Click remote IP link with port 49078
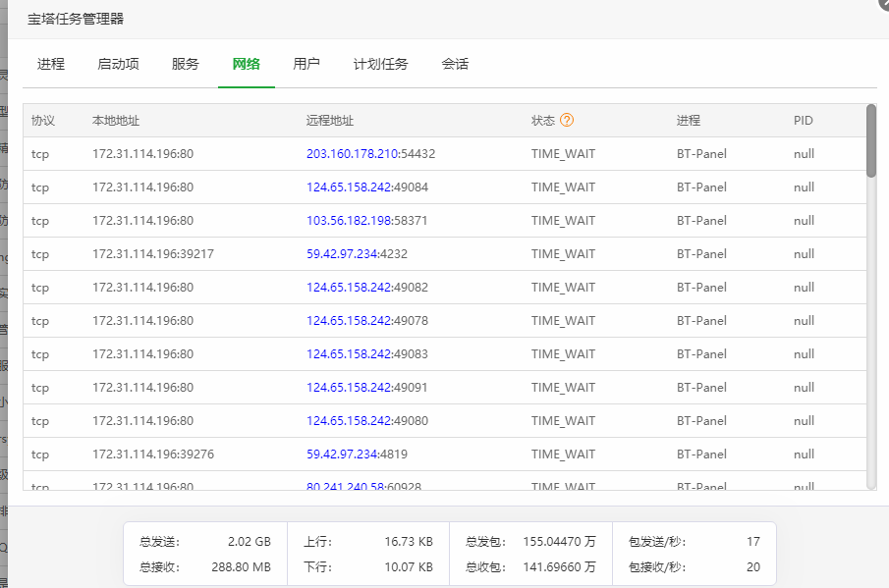Image resolution: width=889 pixels, height=588 pixels. 349,321
